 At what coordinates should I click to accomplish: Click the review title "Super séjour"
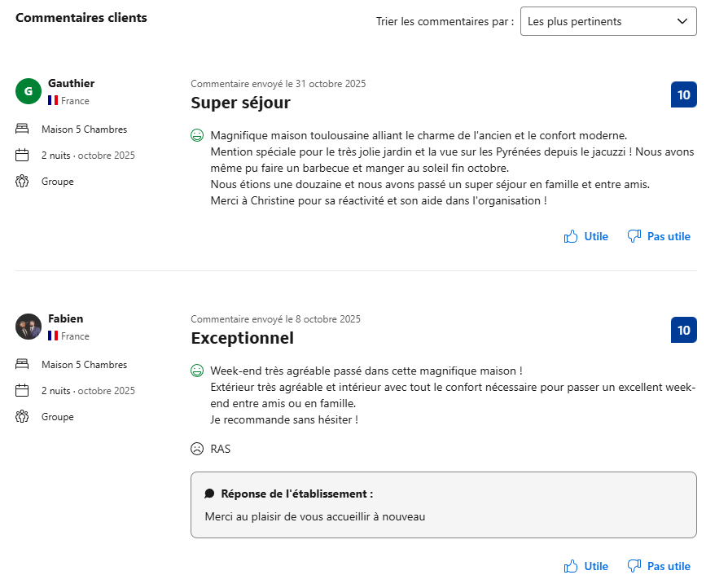[239, 103]
